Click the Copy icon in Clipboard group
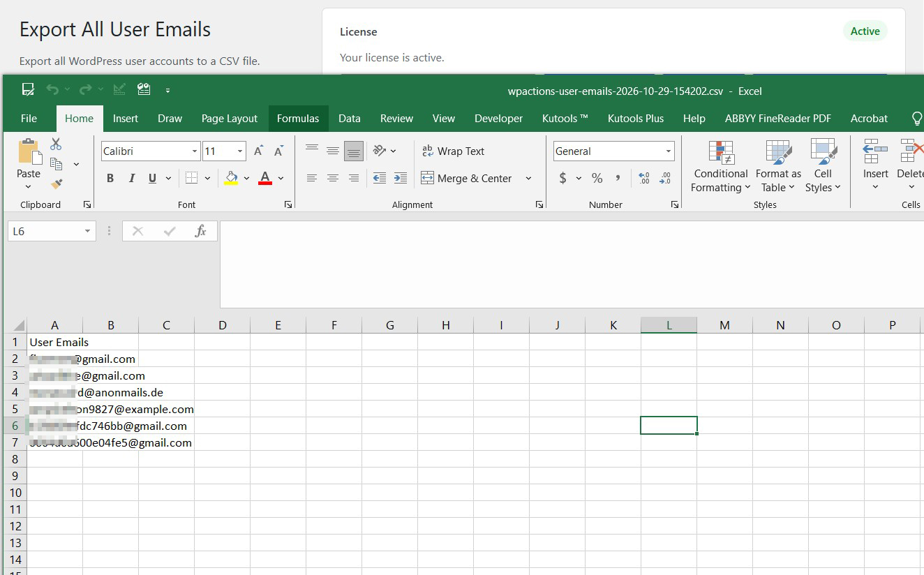This screenshot has width=924, height=575. click(x=57, y=164)
